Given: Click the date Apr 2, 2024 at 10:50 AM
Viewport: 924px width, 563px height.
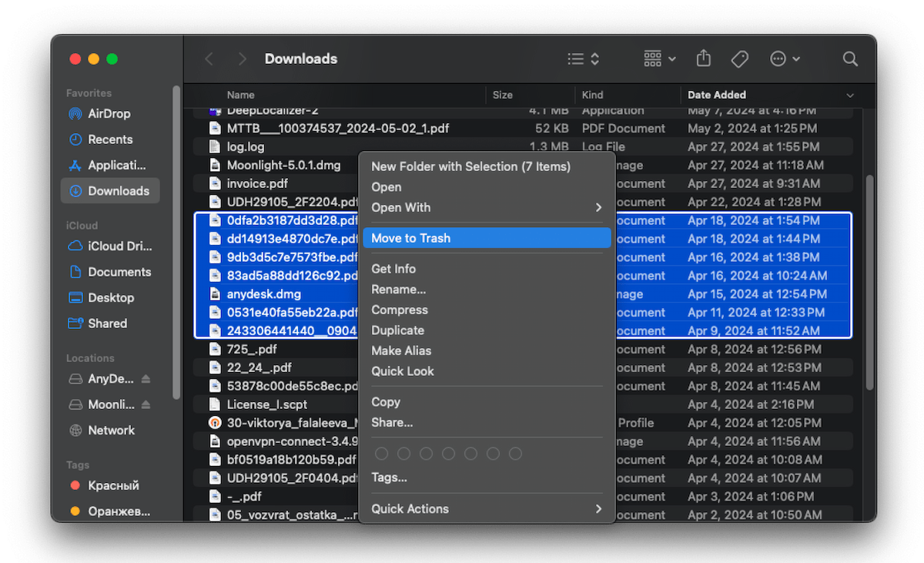Looking at the screenshot, I should pos(755,515).
